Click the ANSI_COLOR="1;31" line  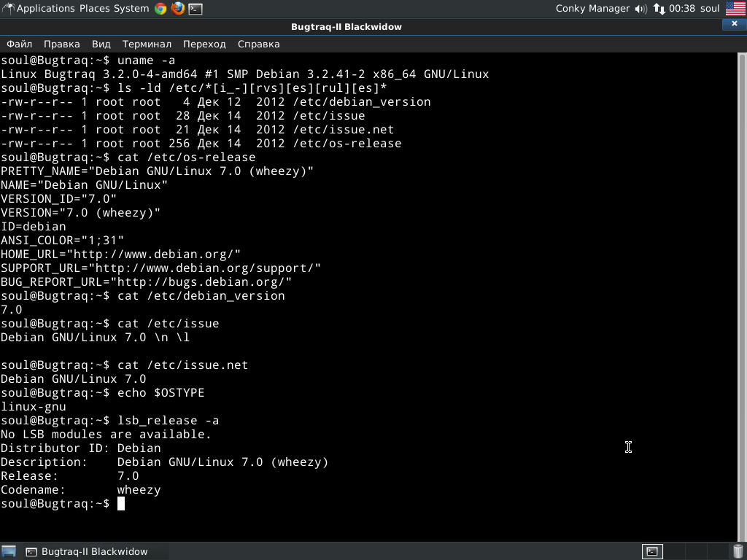pos(62,241)
